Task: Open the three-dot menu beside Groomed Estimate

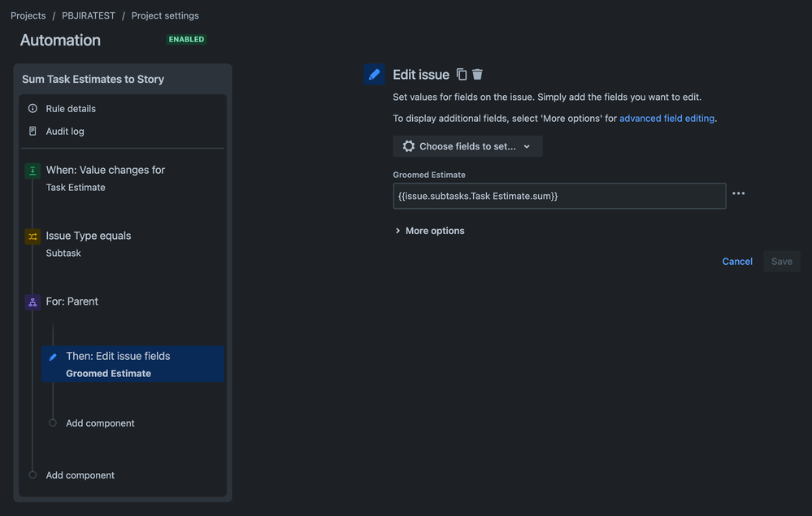Action: click(739, 193)
